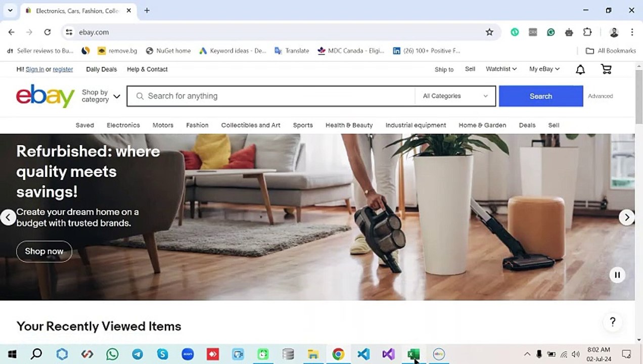
Task: Open Visual Studio from taskbar
Action: pos(388,354)
